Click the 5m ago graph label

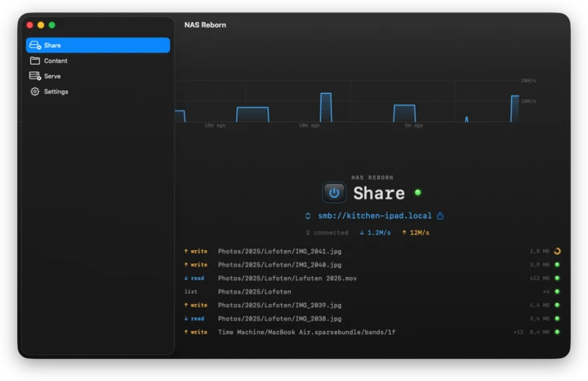413,125
